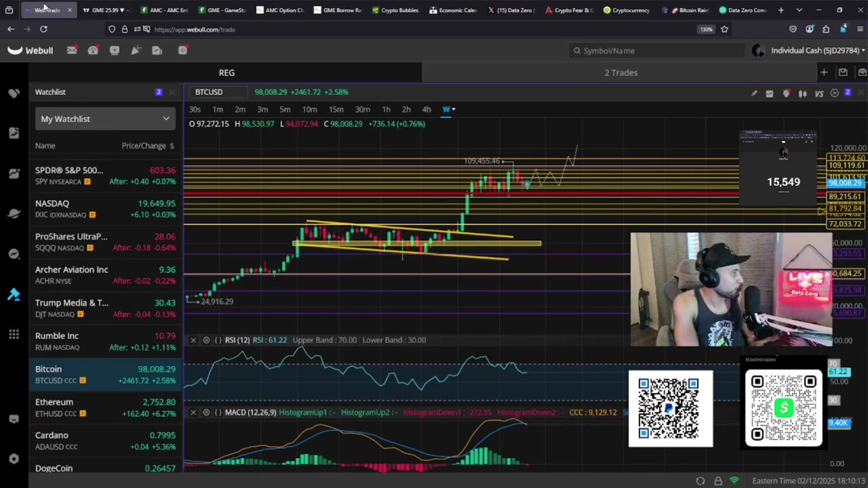Change candlestick chart style icon
The width and height of the screenshot is (868, 488).
coord(803,94)
